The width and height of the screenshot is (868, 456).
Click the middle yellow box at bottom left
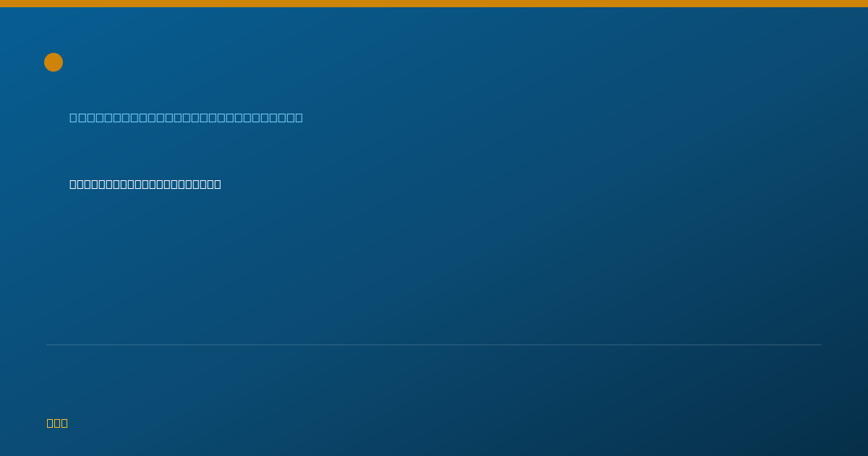[57, 423]
